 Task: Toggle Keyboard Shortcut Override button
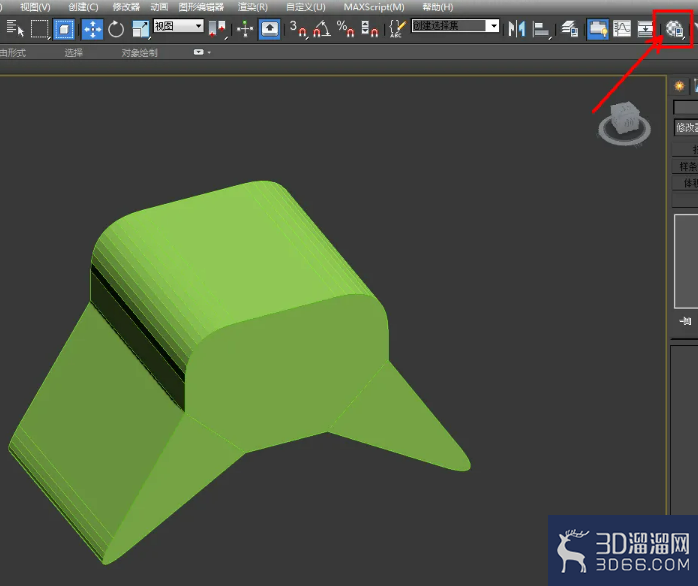270,29
